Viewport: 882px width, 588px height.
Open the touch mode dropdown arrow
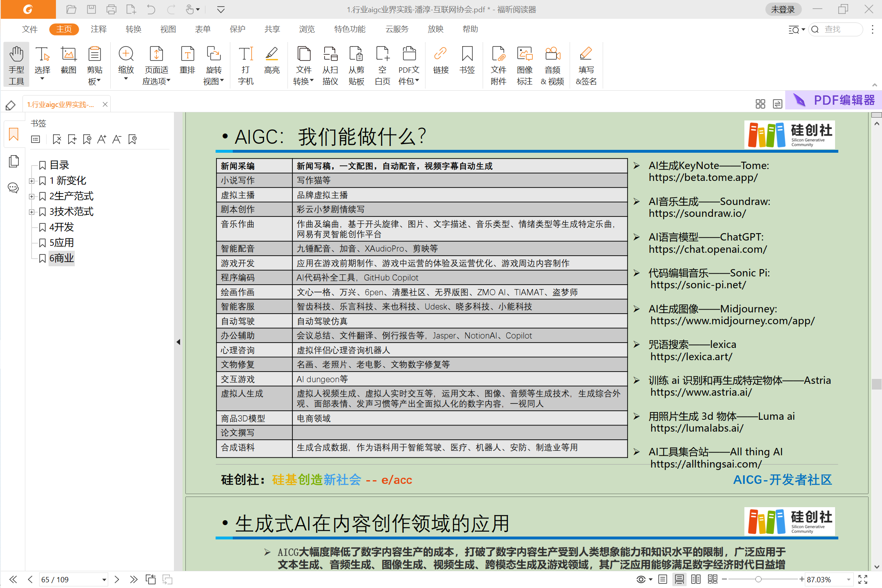[x=198, y=9]
